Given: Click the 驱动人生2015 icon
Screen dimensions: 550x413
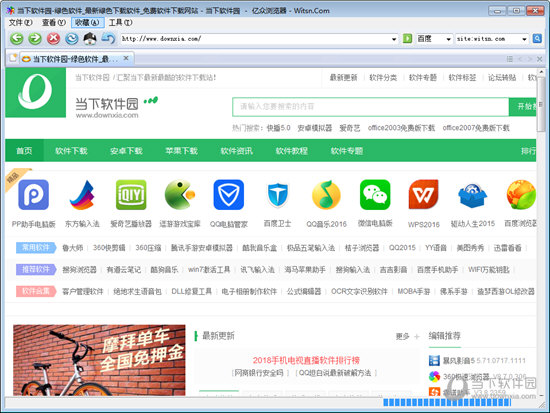Looking at the screenshot, I should tap(472, 195).
